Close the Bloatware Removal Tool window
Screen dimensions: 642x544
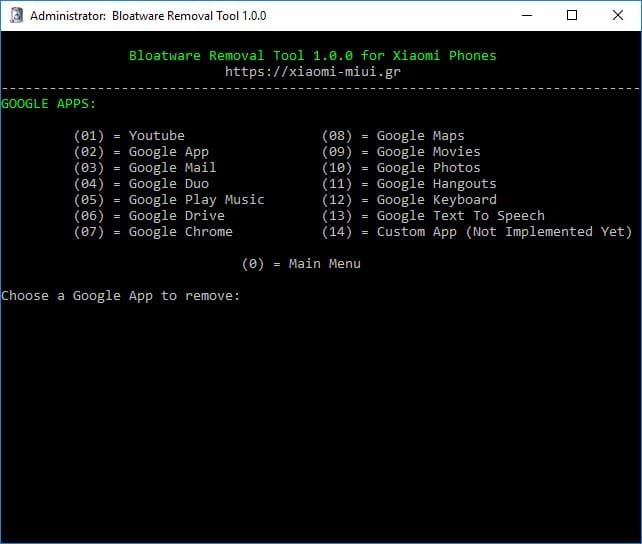pos(618,16)
